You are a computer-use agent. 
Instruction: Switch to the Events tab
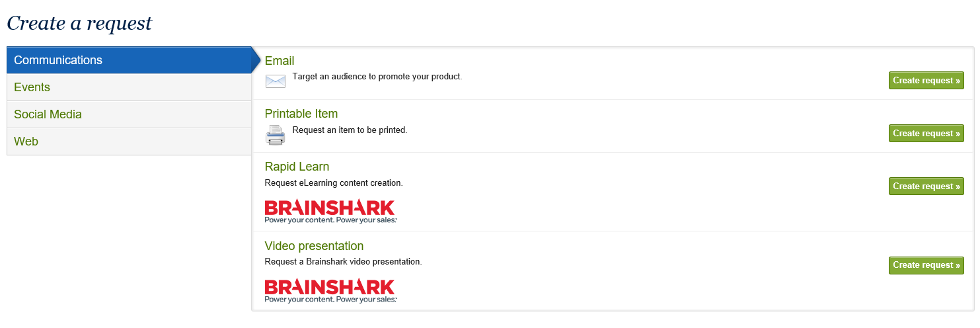tap(32, 87)
